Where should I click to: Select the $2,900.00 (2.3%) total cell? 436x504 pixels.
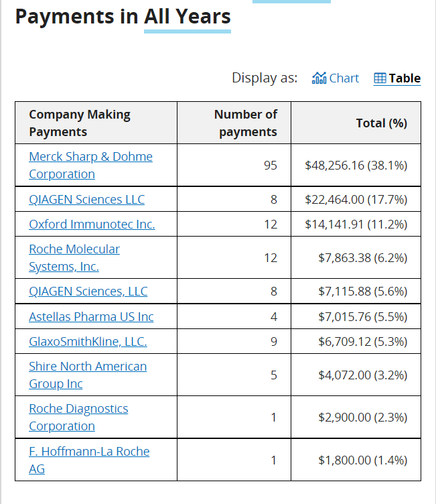coord(356,418)
